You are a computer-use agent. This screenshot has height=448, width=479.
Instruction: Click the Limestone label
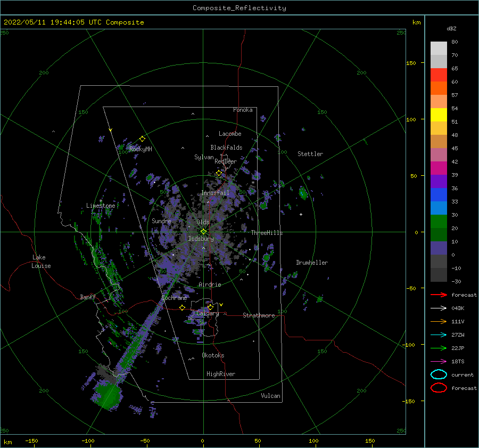[x=101, y=206]
